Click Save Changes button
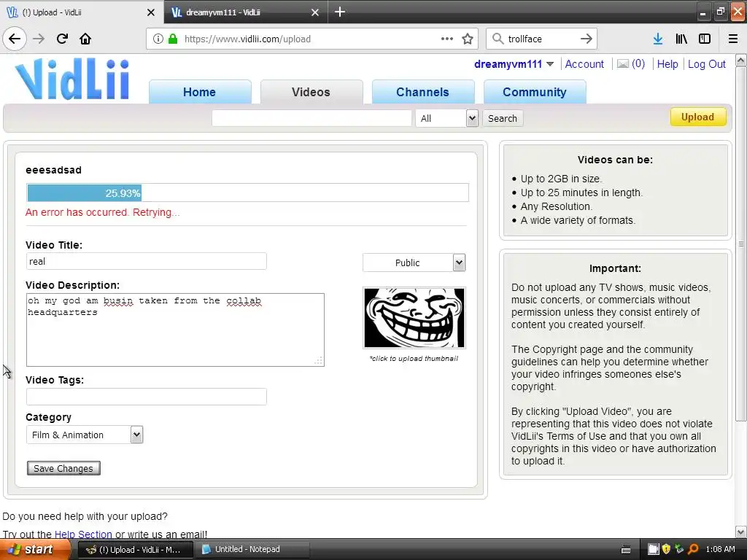The width and height of the screenshot is (747, 560). 63,469
